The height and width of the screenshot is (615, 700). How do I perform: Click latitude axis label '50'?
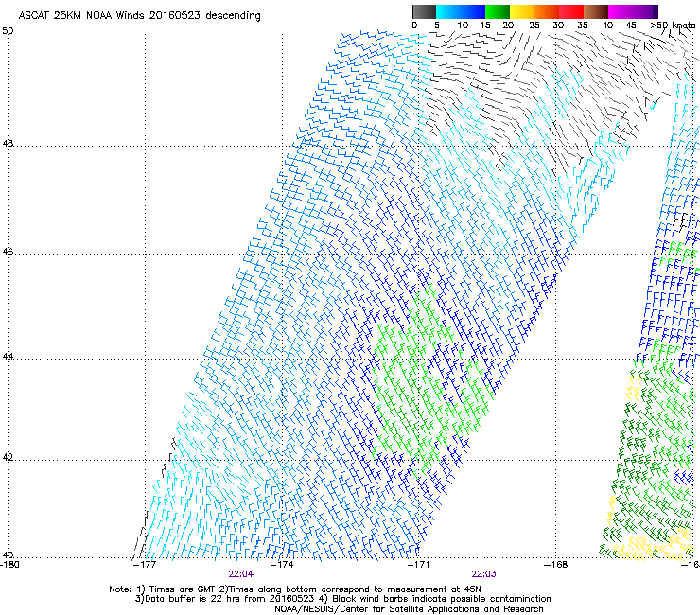[x=8, y=31]
